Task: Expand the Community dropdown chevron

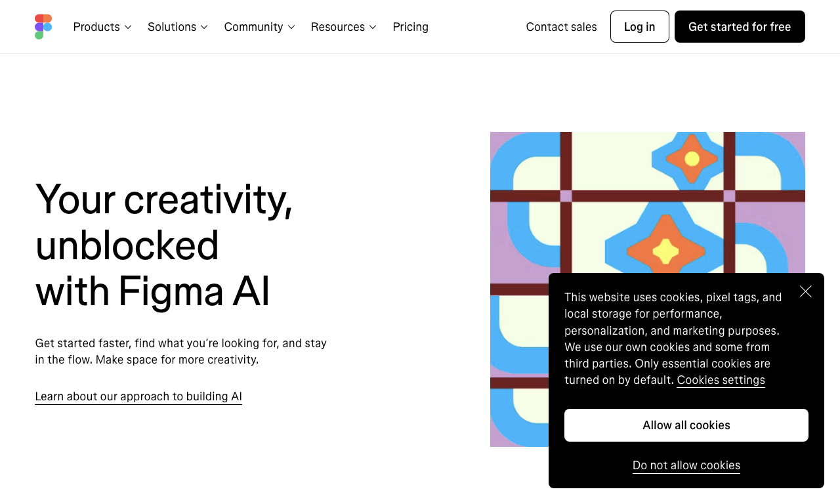Action: click(291, 27)
